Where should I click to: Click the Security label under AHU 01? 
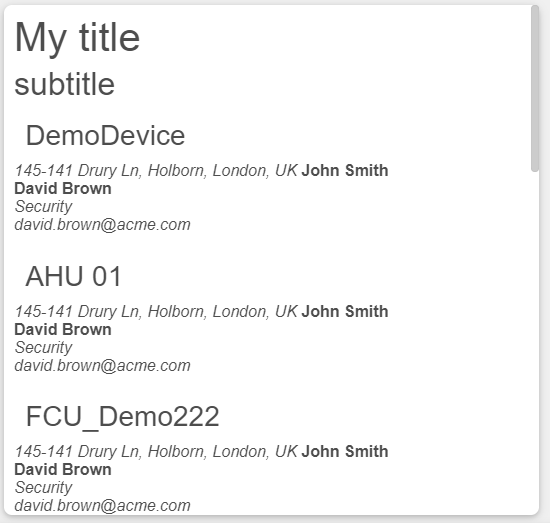[x=43, y=348]
